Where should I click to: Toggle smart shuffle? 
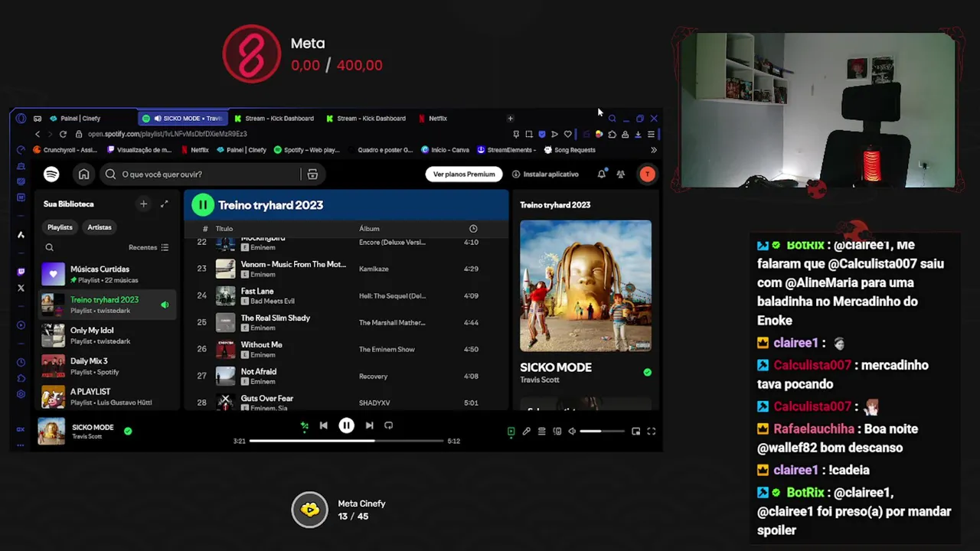coord(305,425)
